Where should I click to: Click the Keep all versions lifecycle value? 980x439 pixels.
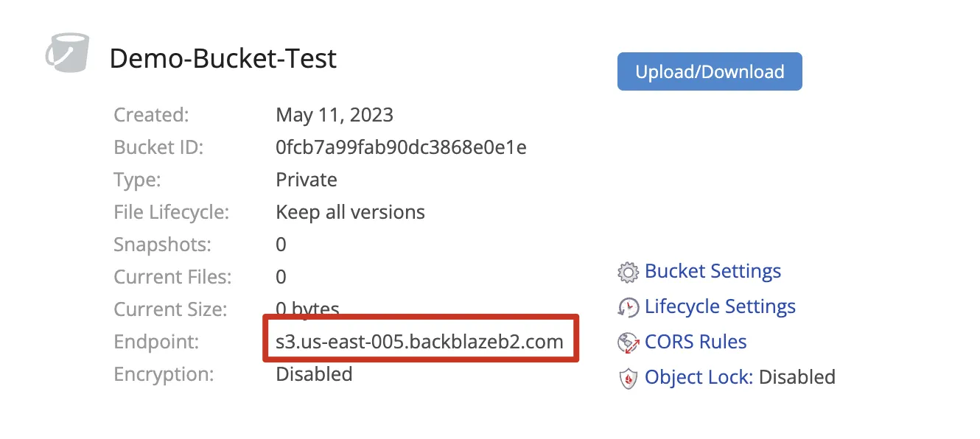(x=350, y=212)
